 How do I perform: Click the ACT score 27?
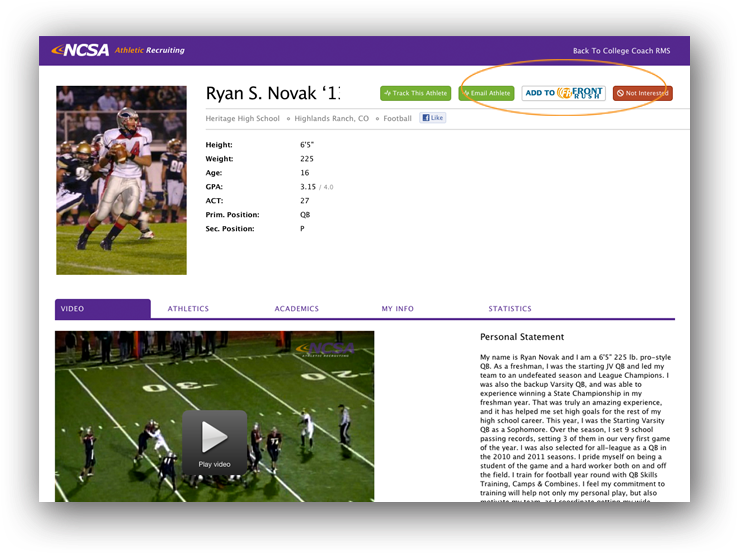pyautogui.click(x=305, y=201)
